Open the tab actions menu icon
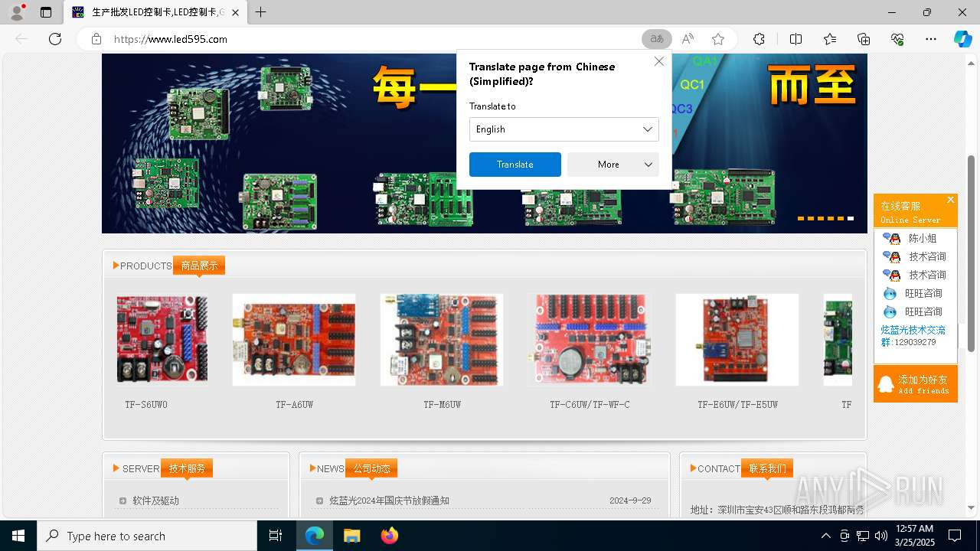This screenshot has height=551, width=980. point(46,12)
